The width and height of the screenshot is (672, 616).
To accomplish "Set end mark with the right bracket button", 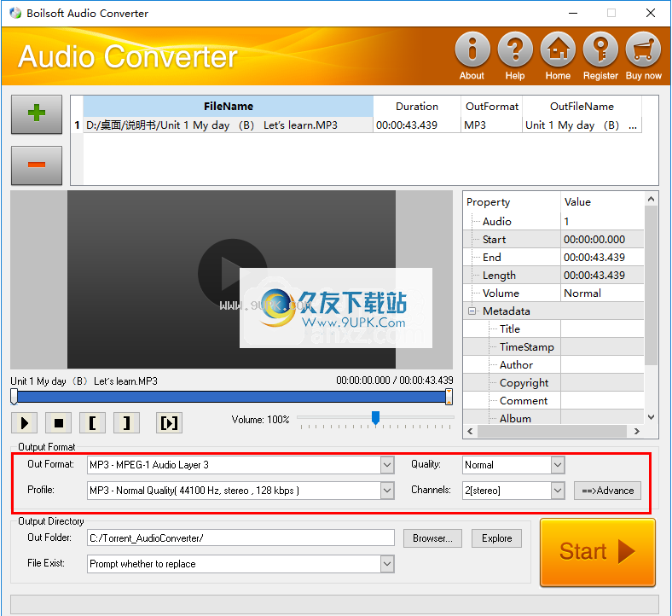I will click(126, 423).
